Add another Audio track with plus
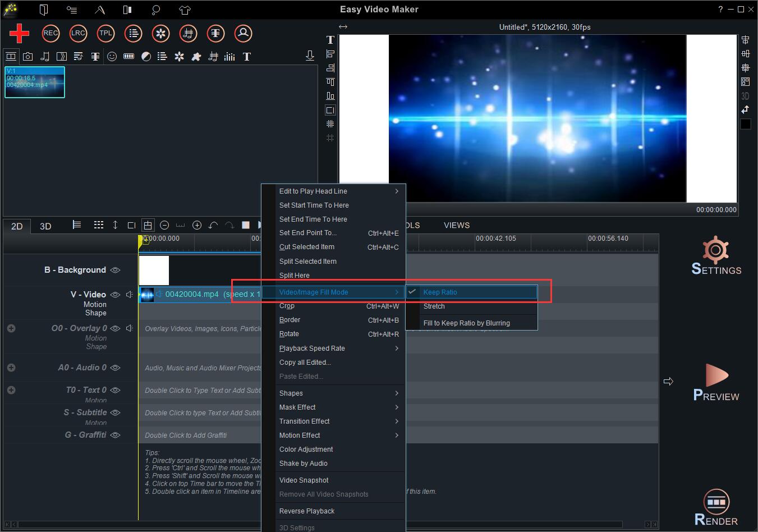 point(11,368)
